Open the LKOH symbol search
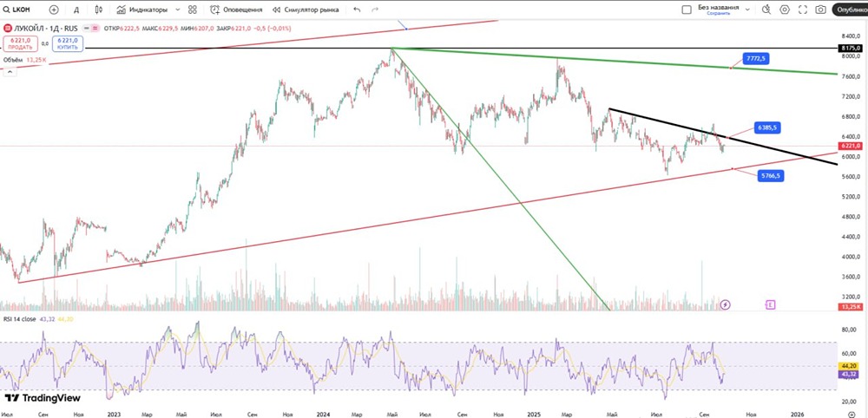The height and width of the screenshot is (418, 868). 16,10
